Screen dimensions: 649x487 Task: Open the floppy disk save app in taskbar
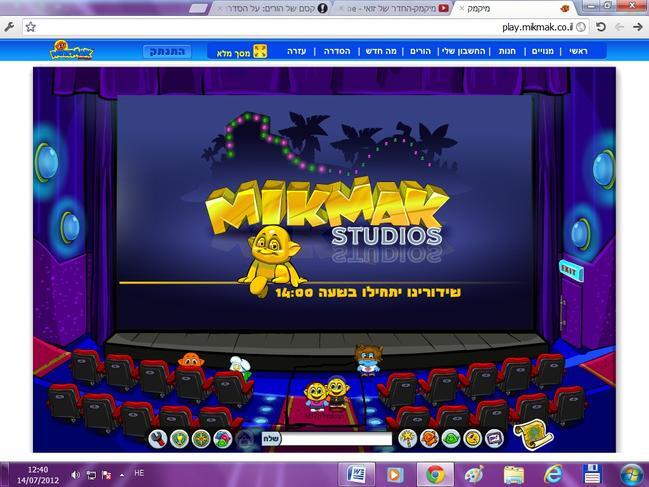click(592, 475)
